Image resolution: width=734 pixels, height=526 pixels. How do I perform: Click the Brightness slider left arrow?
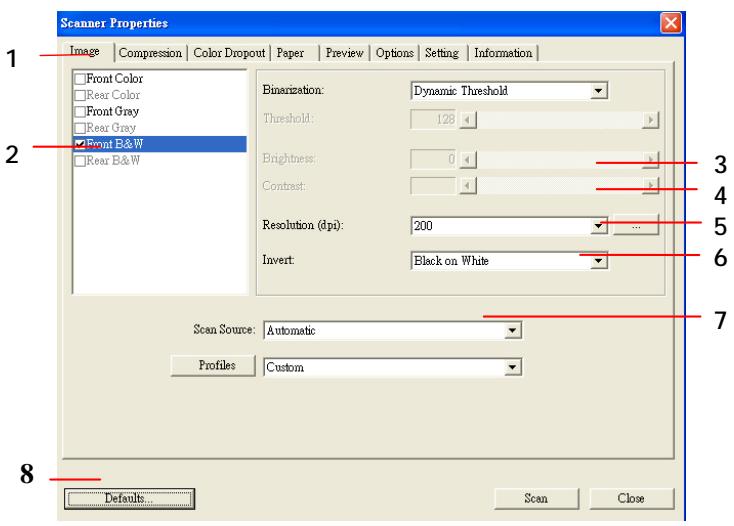click(468, 160)
